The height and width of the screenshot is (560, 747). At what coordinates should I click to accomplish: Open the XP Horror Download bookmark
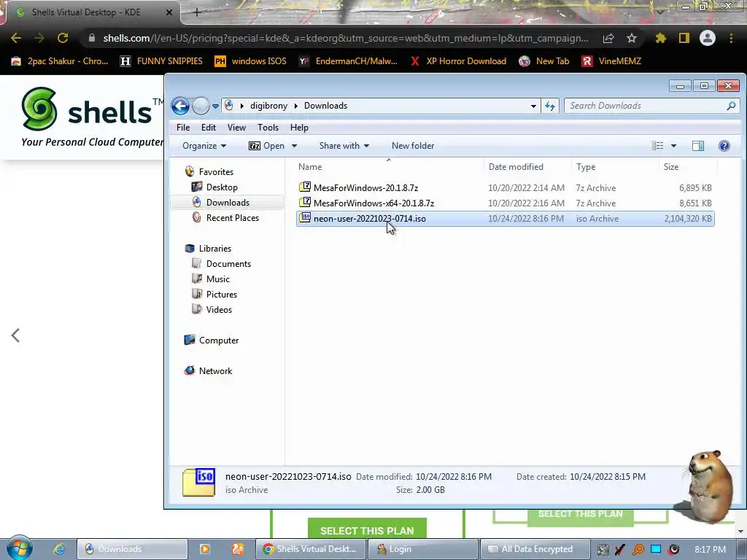[x=458, y=61]
